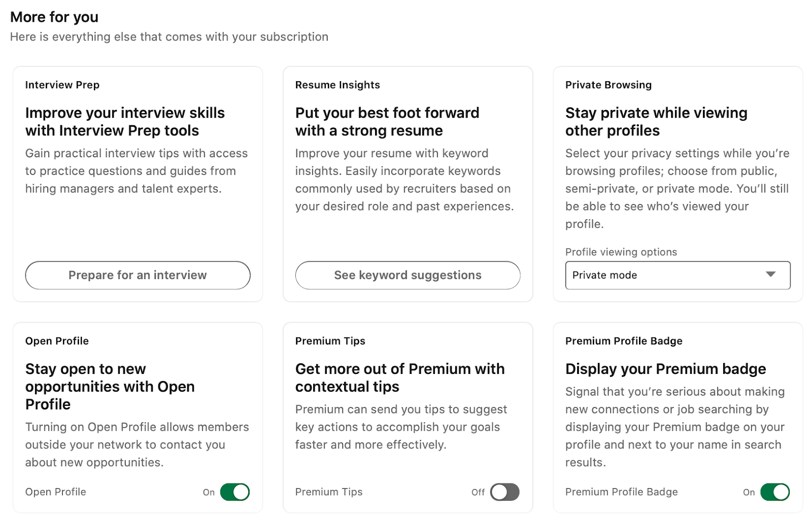The image size is (812, 519).
Task: Click the Profile viewing options label
Action: point(621,252)
